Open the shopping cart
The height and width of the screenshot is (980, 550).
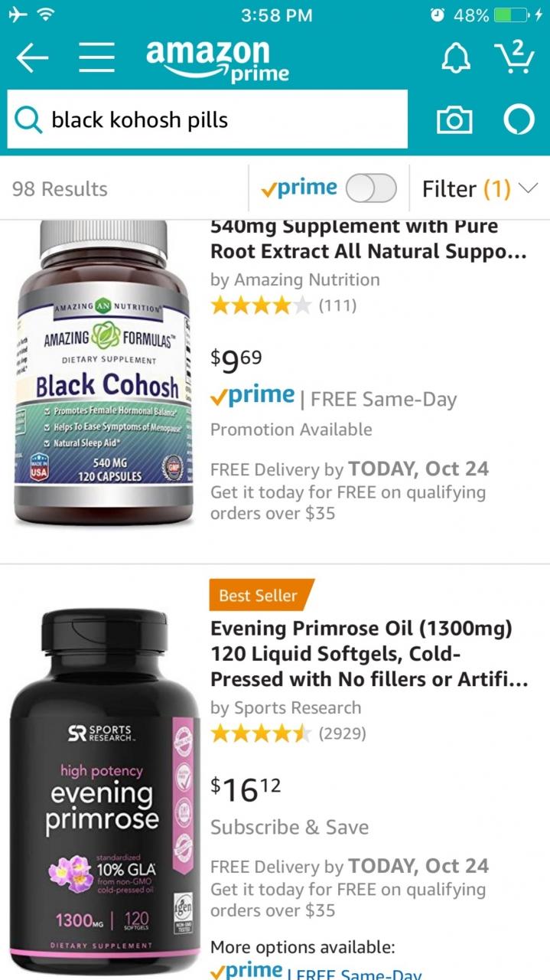point(513,57)
